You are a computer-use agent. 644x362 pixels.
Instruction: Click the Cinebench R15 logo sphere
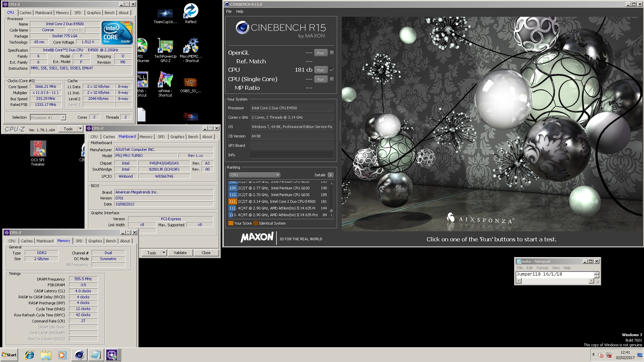242,27
